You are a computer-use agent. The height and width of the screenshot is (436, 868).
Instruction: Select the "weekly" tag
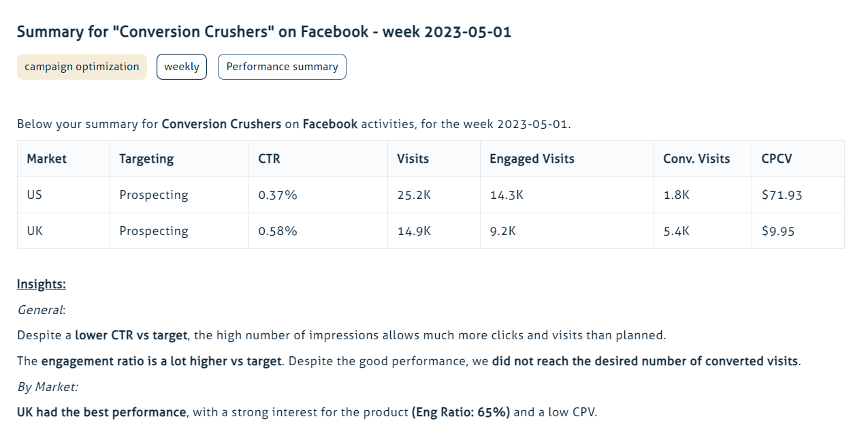coord(182,67)
